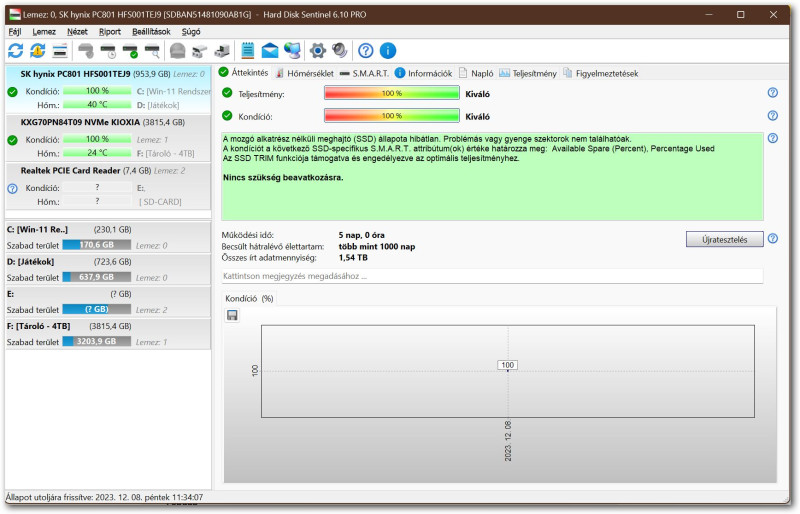Open the Nézet menu

click(77, 32)
